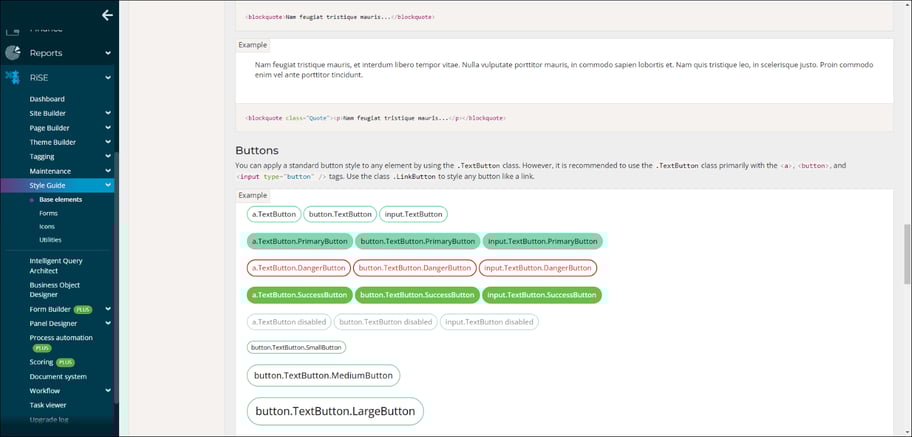Click button.TextButton.PrimaryButton sample

tap(418, 241)
